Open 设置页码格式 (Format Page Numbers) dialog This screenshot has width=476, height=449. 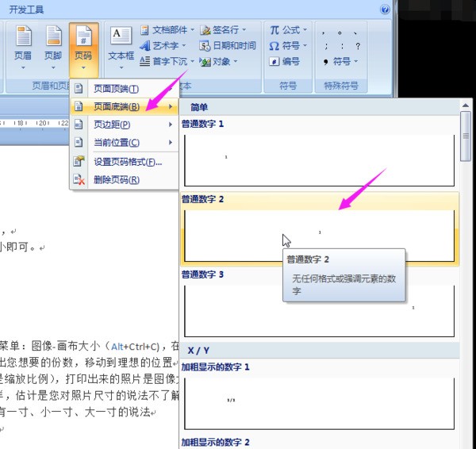127,162
